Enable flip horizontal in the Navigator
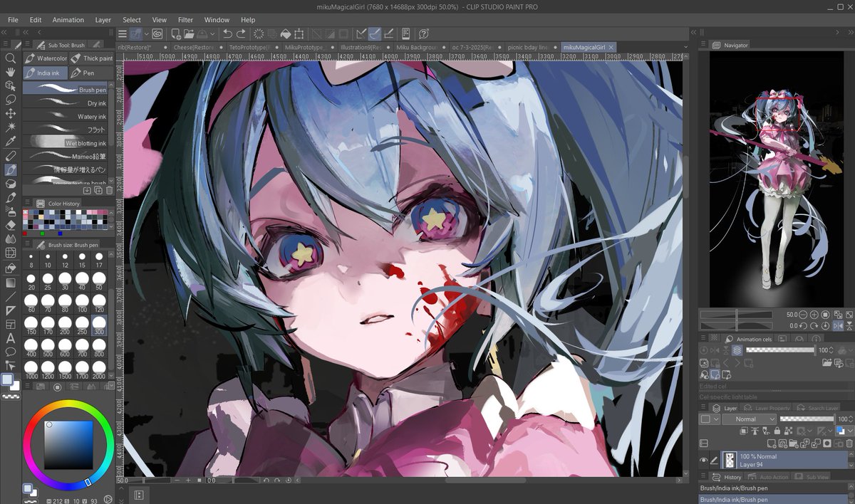The height and width of the screenshot is (504, 855). pos(838,325)
